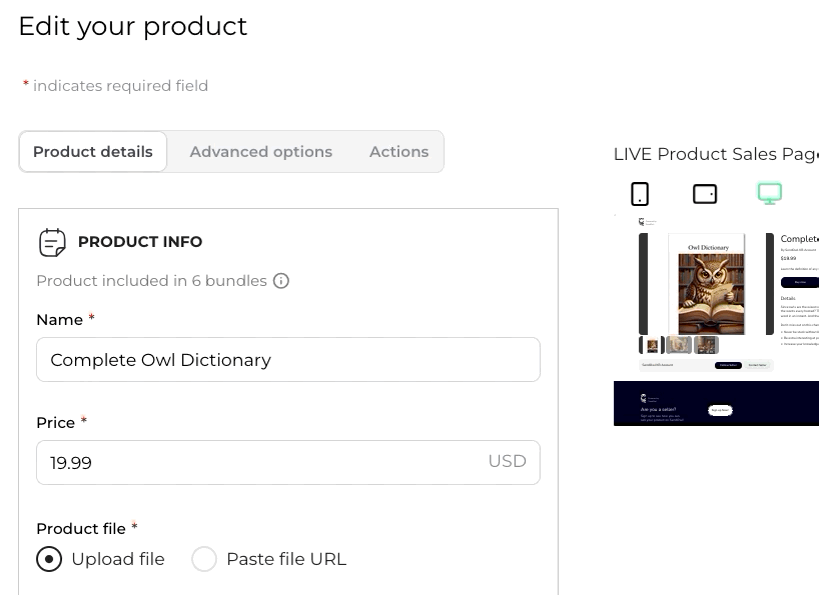Image resolution: width=819 pixels, height=595 pixels.
Task: Select the second small thumbnail in preview
Action: [x=679, y=345]
